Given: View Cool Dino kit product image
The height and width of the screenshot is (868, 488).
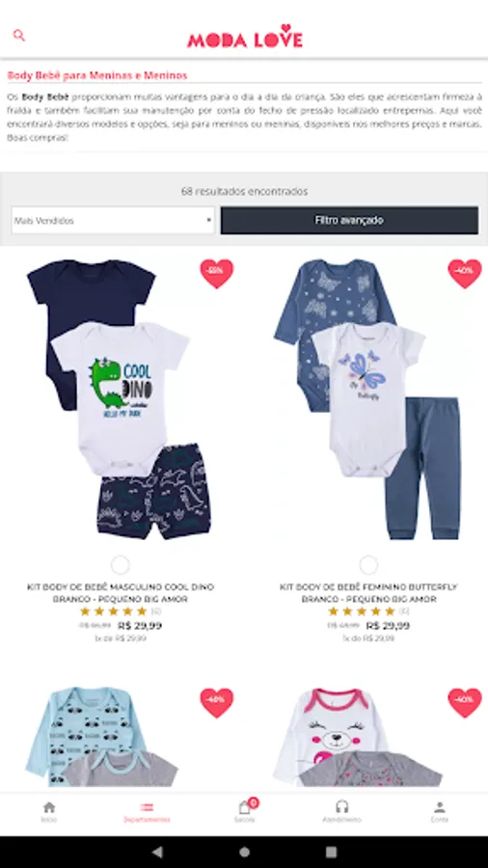Looking at the screenshot, I should 119,398.
